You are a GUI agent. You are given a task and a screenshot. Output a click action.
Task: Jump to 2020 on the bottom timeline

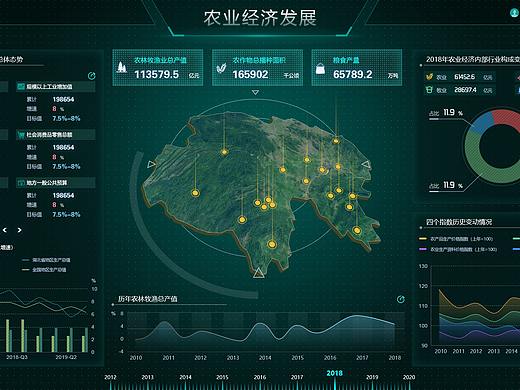tap(409, 377)
